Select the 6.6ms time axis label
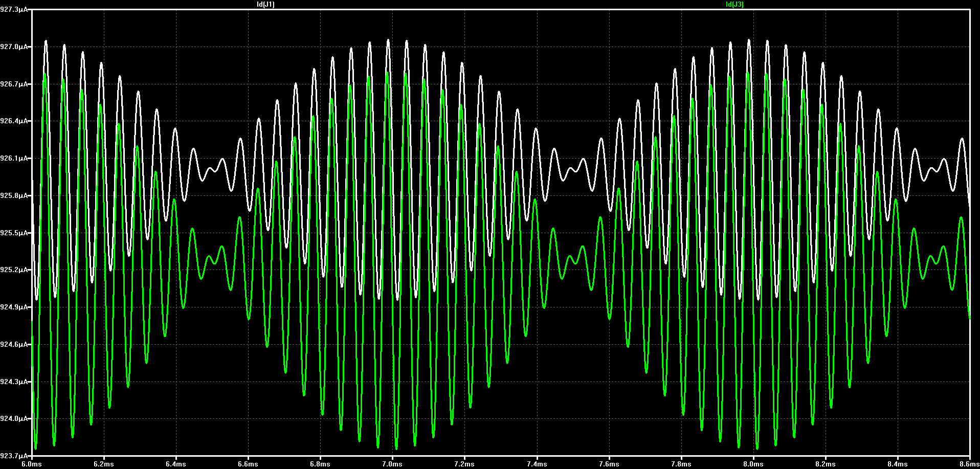Viewport: 980px width, 469px height. [248, 464]
